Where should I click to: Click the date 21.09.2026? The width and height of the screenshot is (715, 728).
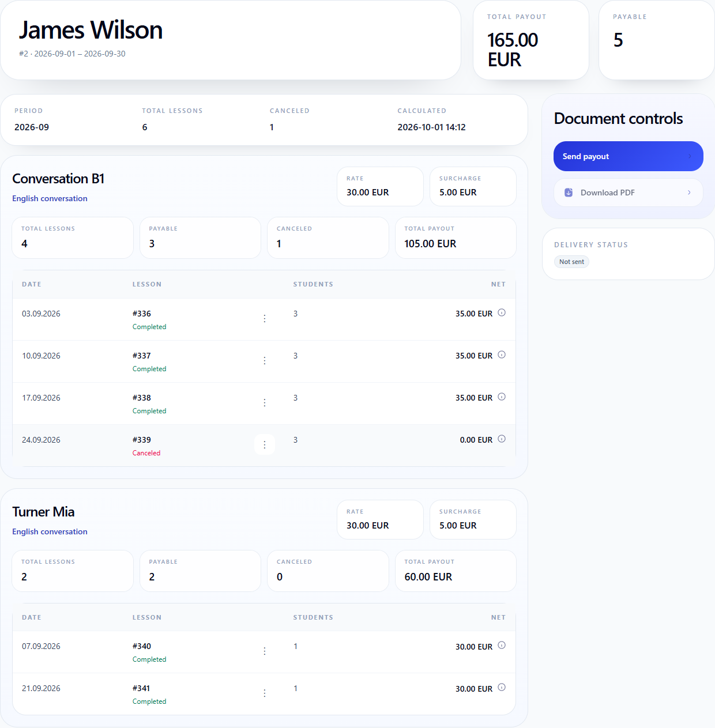[x=41, y=688]
